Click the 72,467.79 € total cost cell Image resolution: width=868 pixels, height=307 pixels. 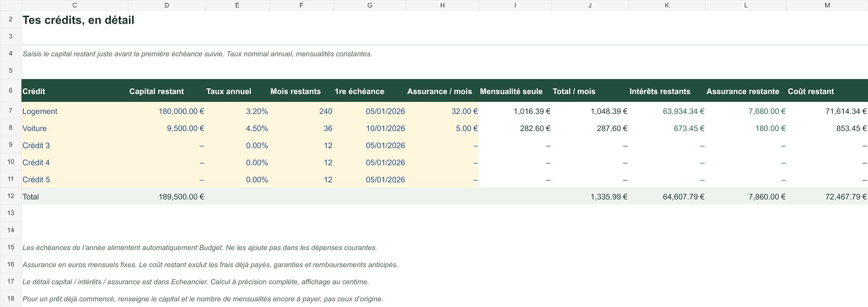pyautogui.click(x=827, y=197)
